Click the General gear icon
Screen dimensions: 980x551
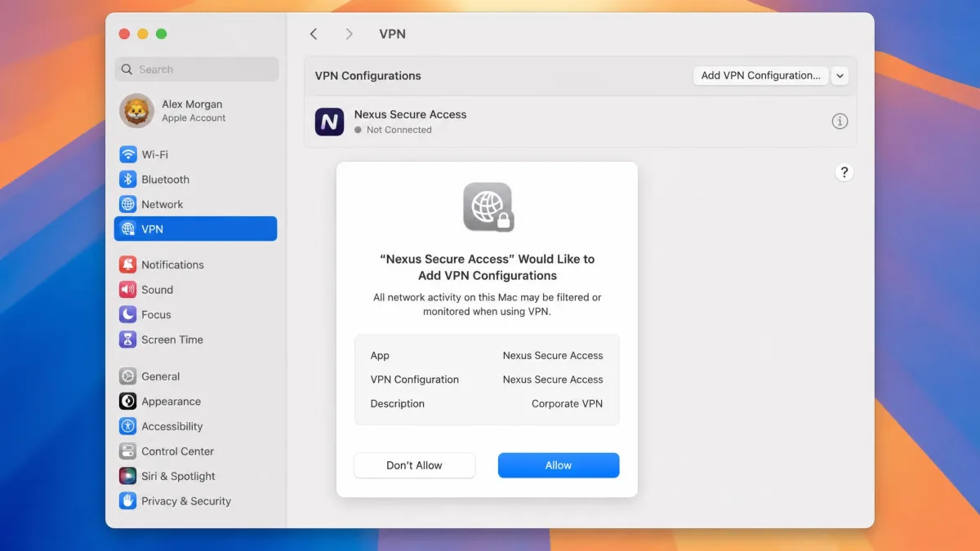[127, 376]
